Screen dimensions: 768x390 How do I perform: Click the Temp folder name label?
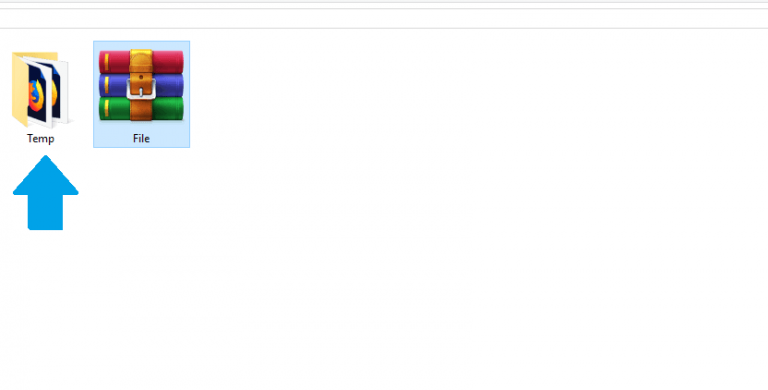[x=40, y=139]
